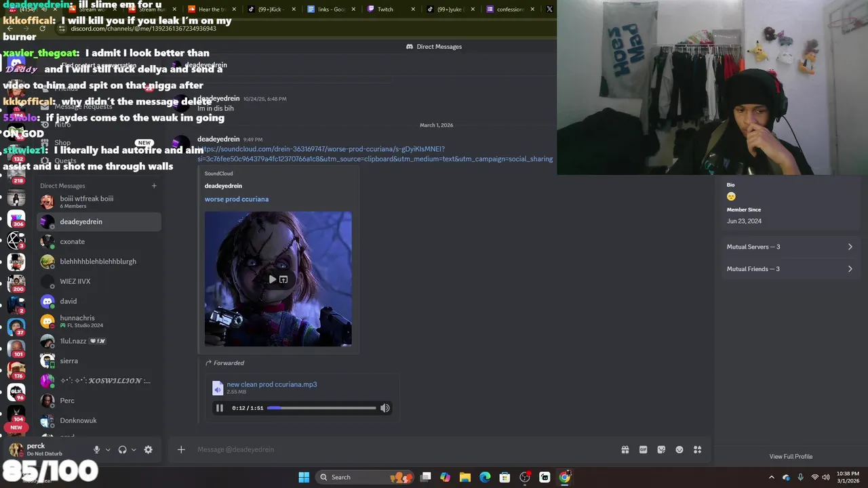Open the hunnachris direct message
The height and width of the screenshot is (488, 868).
click(99, 321)
